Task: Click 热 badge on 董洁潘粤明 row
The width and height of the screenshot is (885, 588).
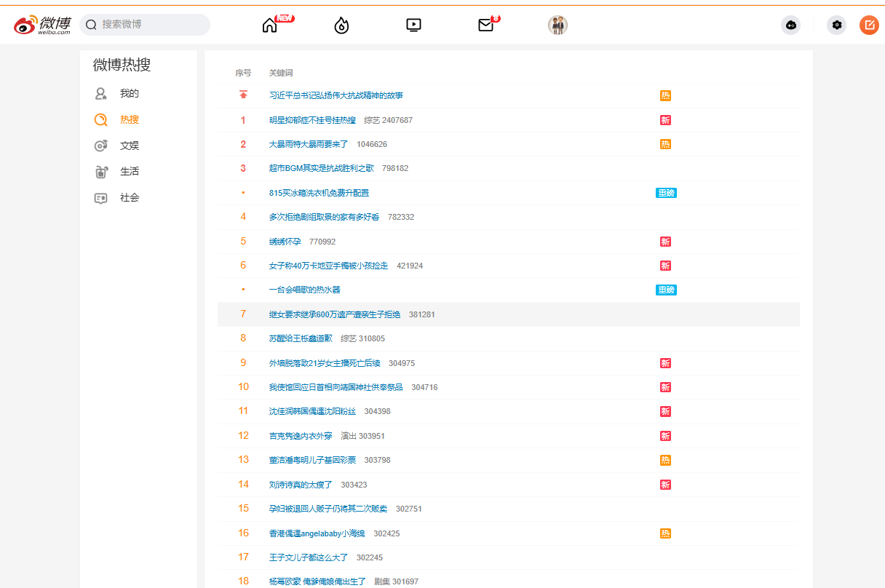Action: [665, 460]
